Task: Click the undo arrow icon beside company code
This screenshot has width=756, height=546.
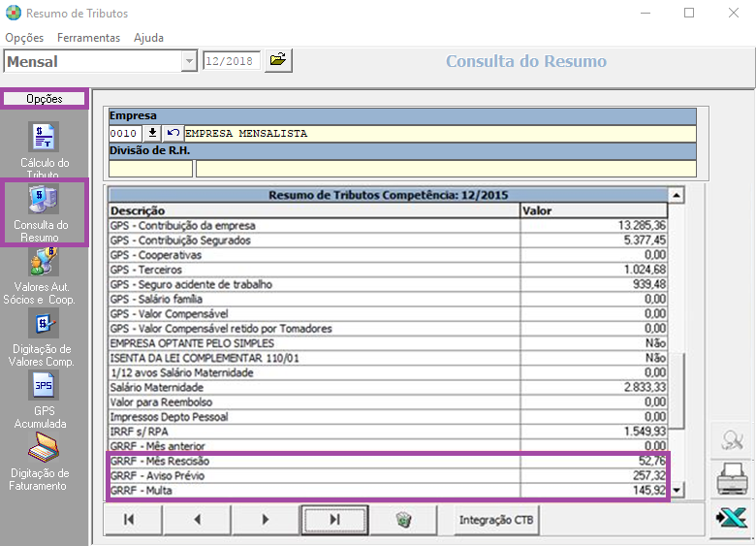Action: pos(173,133)
